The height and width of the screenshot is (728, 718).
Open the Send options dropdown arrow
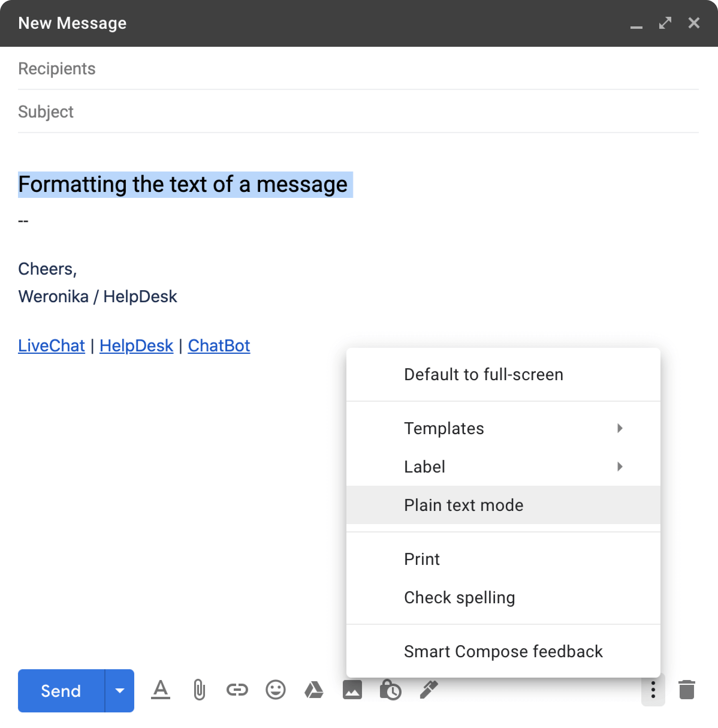(x=119, y=690)
